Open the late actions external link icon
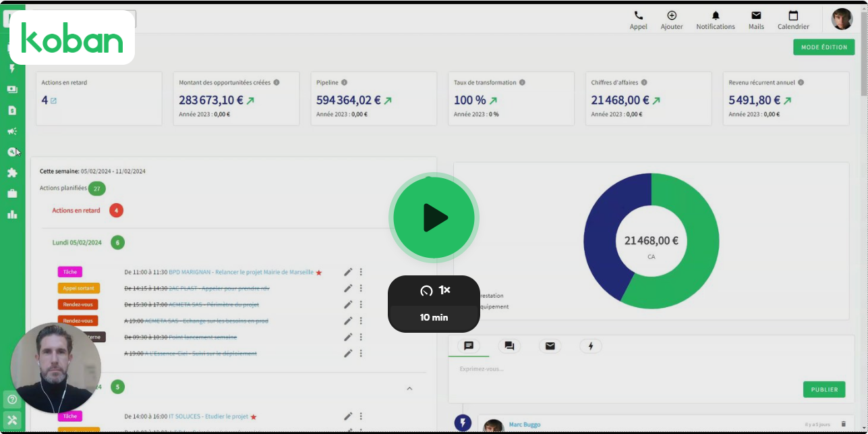 [x=54, y=101]
